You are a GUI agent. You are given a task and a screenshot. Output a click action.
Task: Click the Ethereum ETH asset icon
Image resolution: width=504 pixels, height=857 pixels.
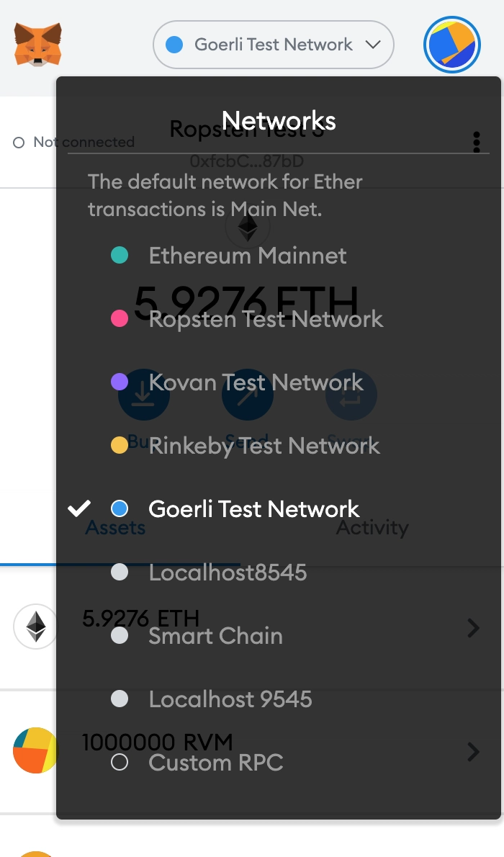[x=35, y=627]
